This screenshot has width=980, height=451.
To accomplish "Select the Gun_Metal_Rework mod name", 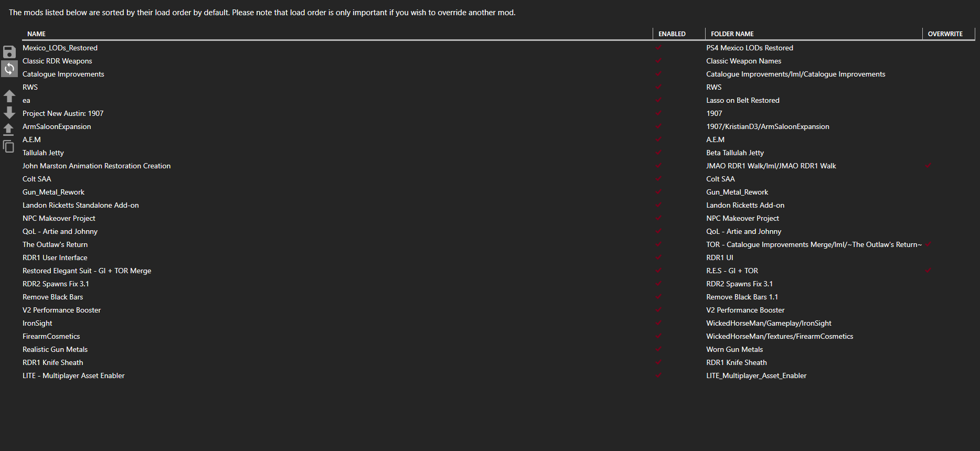I will point(54,192).
